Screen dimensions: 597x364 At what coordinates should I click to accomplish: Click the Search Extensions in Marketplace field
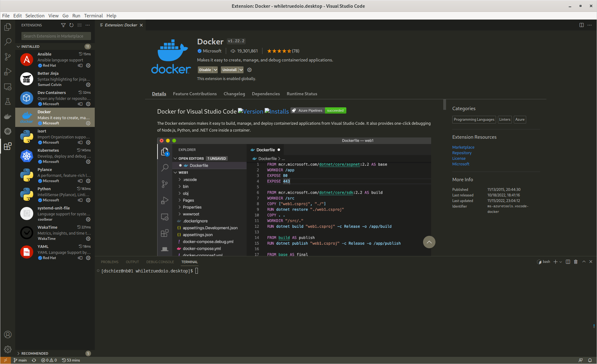(x=56, y=36)
